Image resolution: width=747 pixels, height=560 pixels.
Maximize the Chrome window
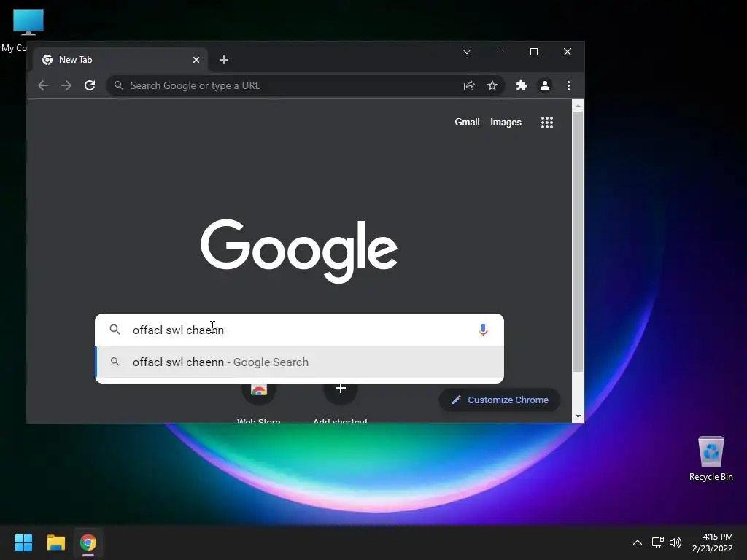pos(534,52)
